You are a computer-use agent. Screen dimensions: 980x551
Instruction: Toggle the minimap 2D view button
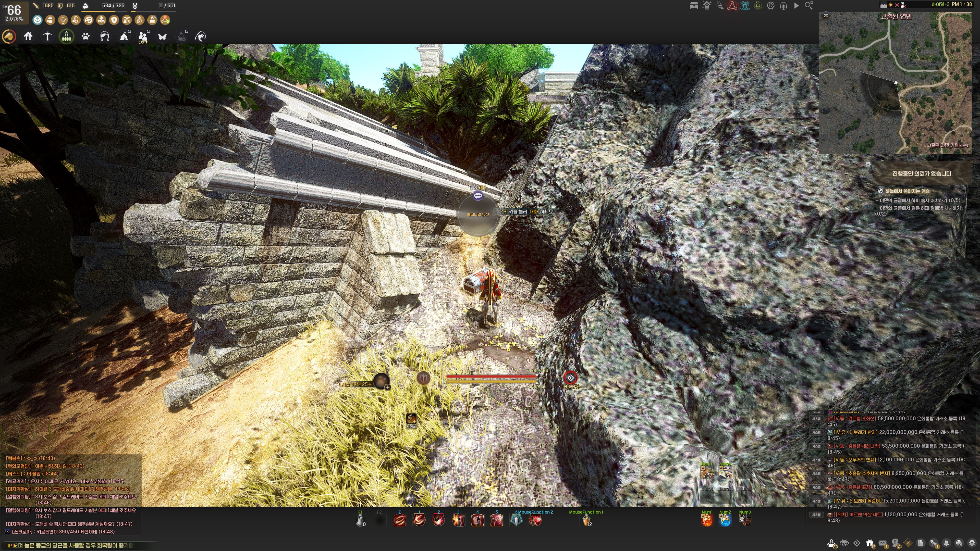click(x=826, y=16)
